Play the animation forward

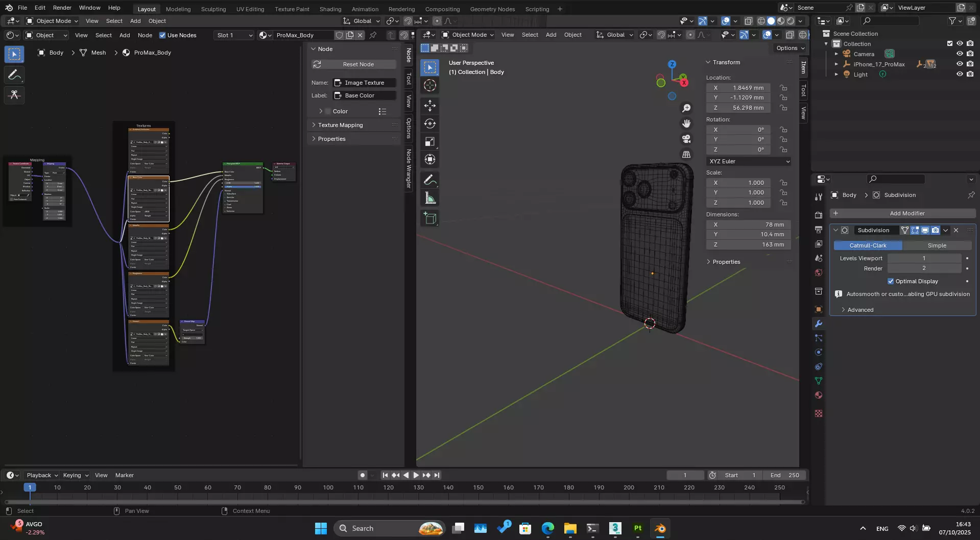416,475
